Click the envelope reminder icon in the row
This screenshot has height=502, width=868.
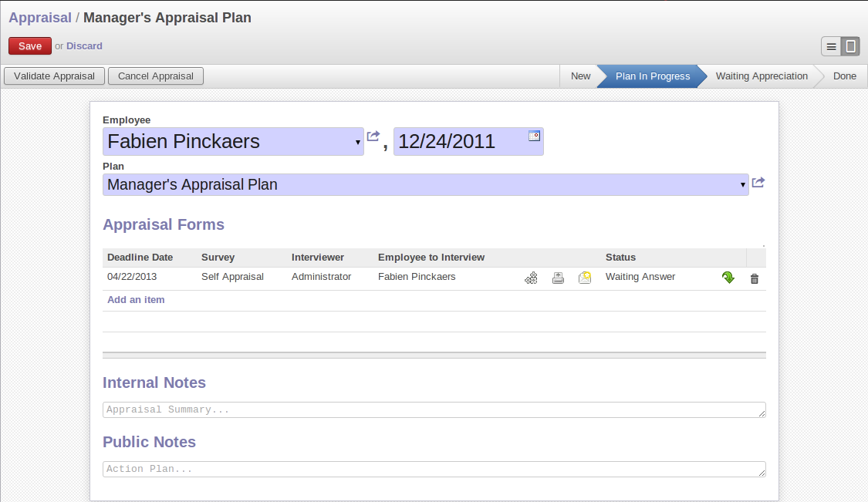coord(585,278)
